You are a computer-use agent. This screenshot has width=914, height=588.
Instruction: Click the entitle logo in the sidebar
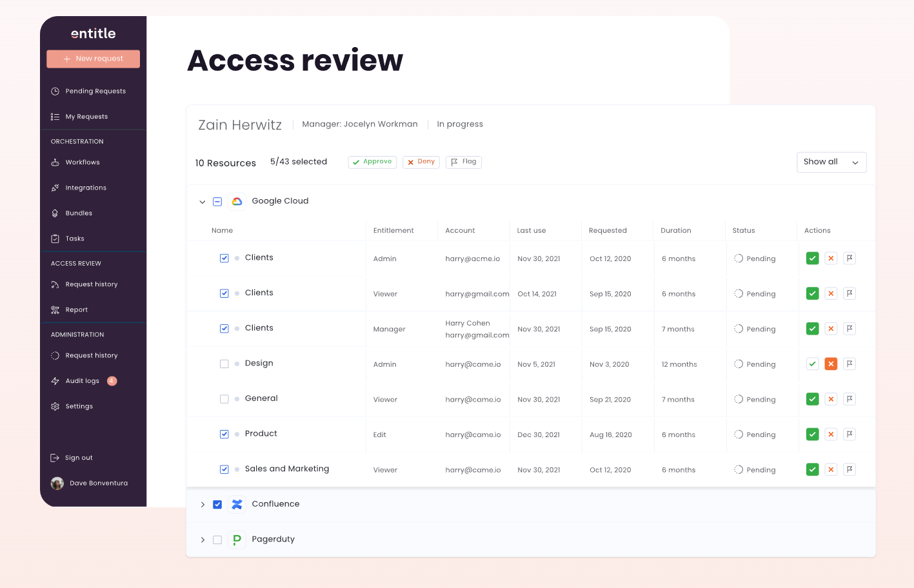tap(94, 34)
